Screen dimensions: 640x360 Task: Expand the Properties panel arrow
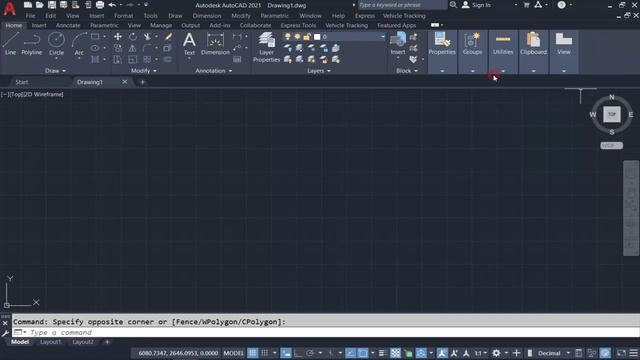[x=442, y=71]
